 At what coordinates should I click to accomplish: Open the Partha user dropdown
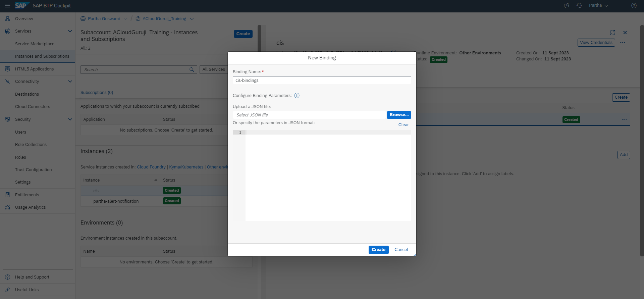[x=598, y=6]
